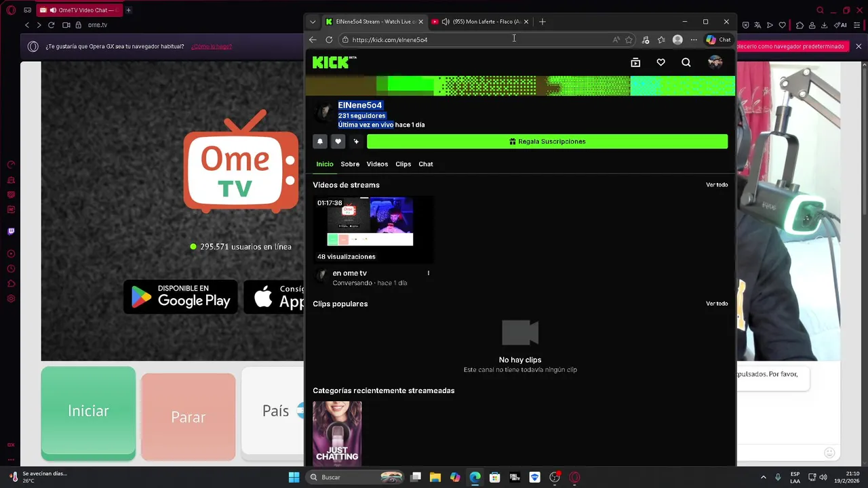Click the sparkle subscribe icon on channel
868x488 pixels.
356,142
